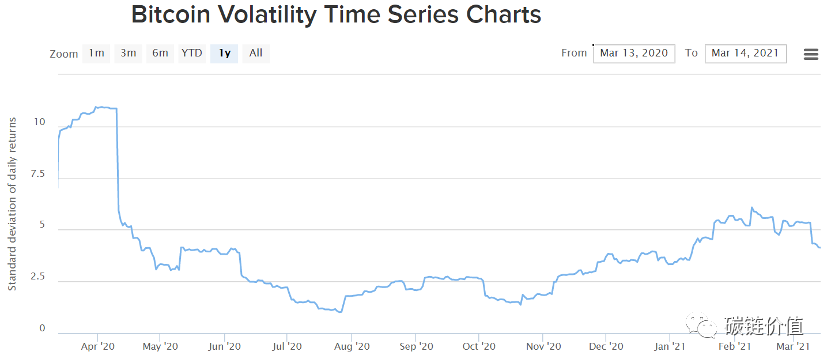Screen dimensions: 830x362
Task: Click the y-axis label Standard deviation
Action: point(12,204)
